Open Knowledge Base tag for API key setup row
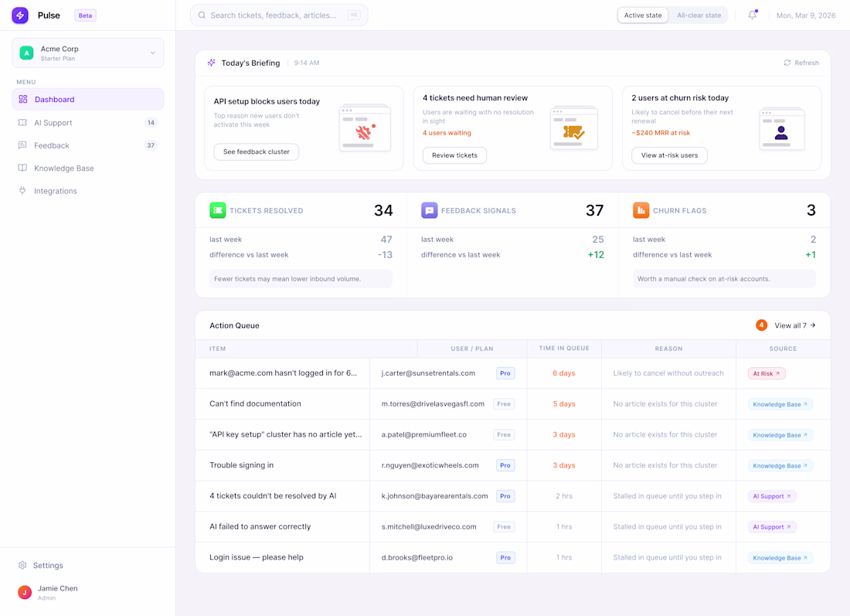Screen dimensions: 850x616 (x=780, y=435)
